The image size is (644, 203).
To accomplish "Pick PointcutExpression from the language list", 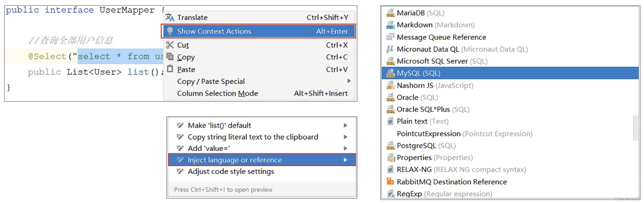I will (x=510, y=133).
